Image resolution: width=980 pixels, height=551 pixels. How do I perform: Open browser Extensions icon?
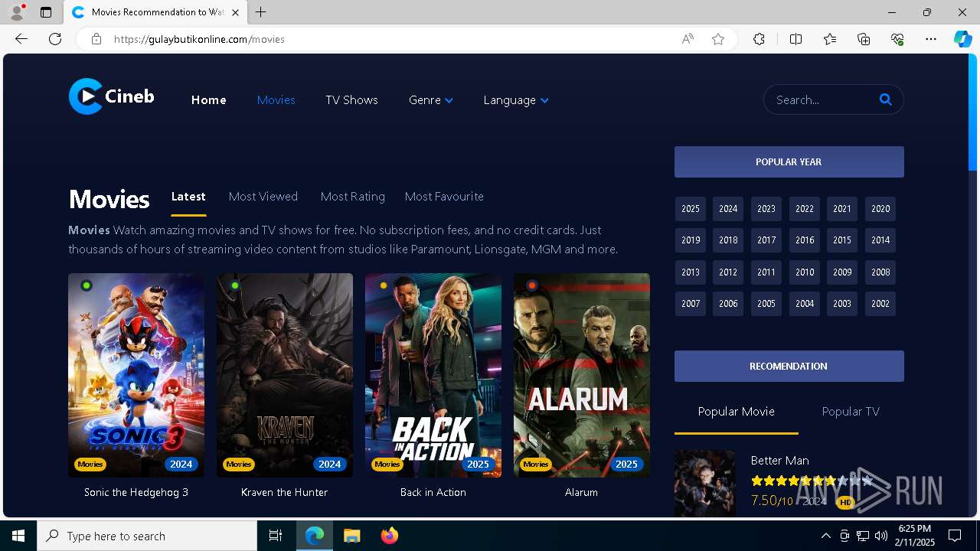[x=759, y=39]
